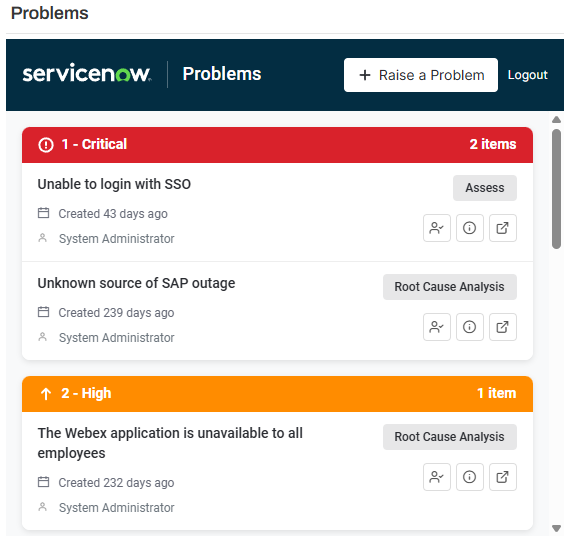Click assign icon for Unable to login with SSO
The image size is (575, 551).
click(436, 228)
